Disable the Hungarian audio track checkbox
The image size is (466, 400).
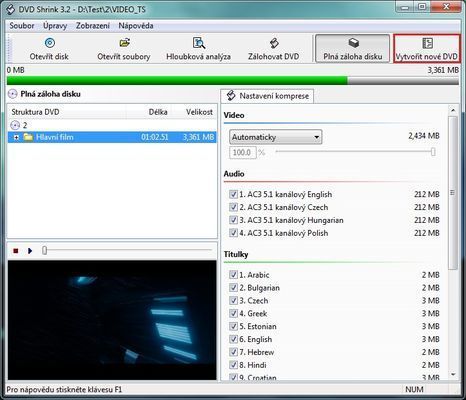pyautogui.click(x=233, y=220)
